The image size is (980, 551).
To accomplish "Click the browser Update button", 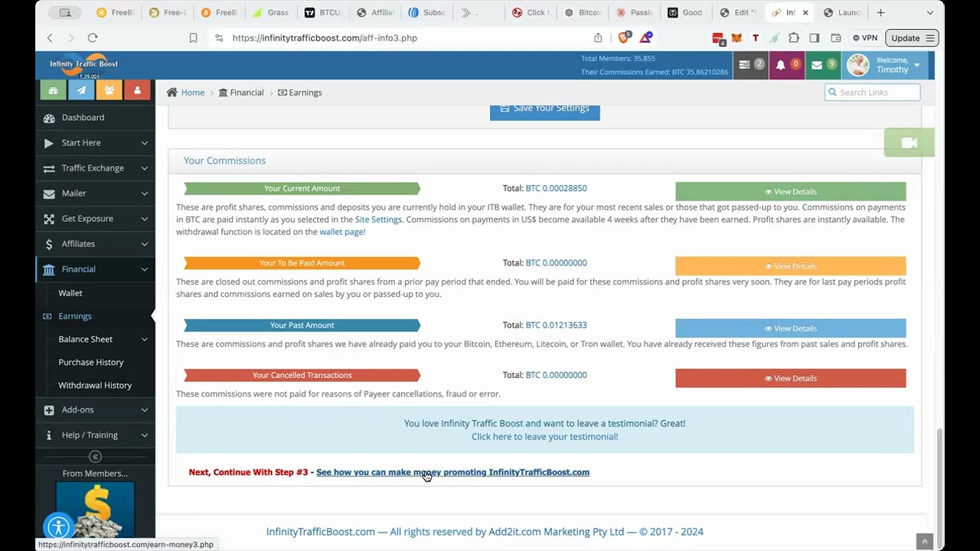I will (x=911, y=37).
